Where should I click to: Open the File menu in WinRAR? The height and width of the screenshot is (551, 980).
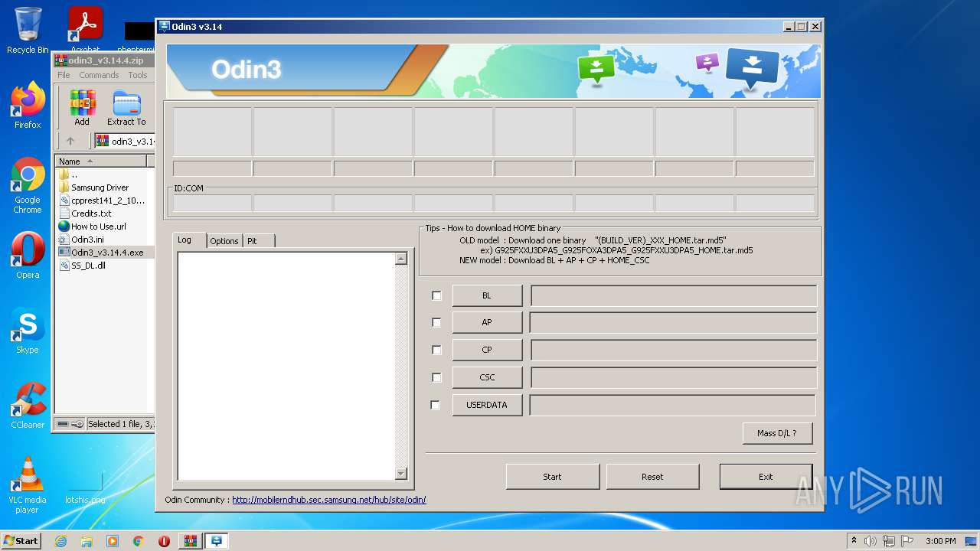click(x=64, y=75)
